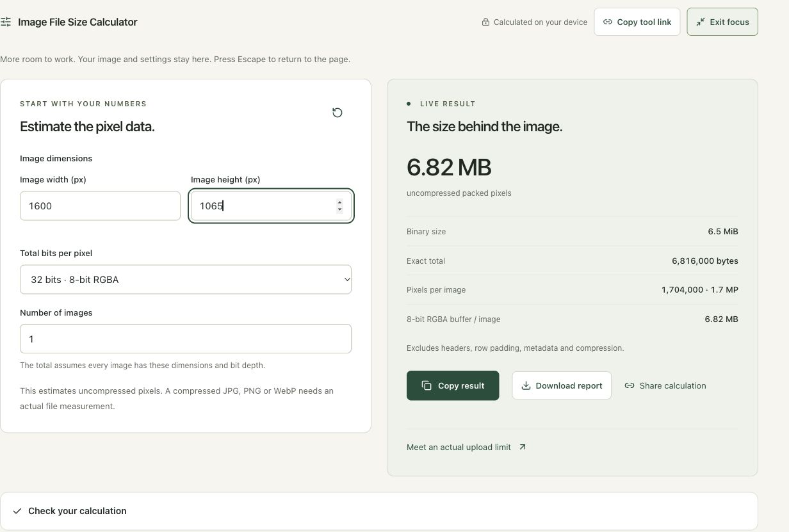The width and height of the screenshot is (789, 532).
Task: Decrease image height with the stepper down arrow
Action: [x=339, y=209]
